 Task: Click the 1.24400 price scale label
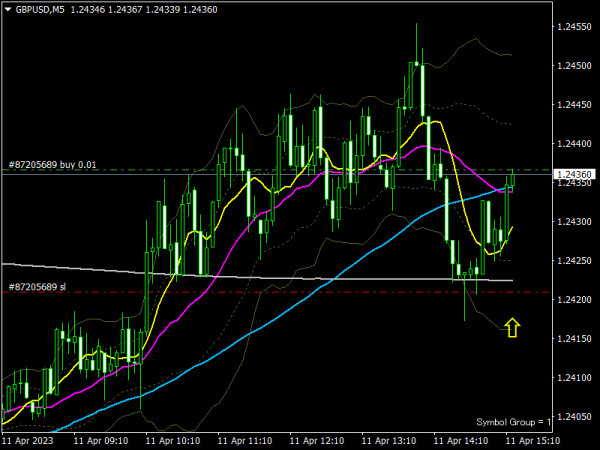(574, 144)
